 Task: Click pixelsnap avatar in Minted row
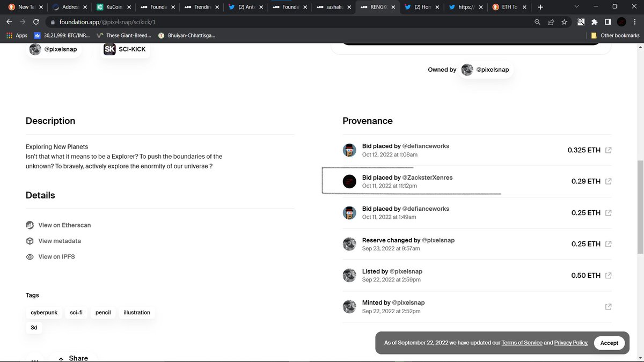click(349, 307)
